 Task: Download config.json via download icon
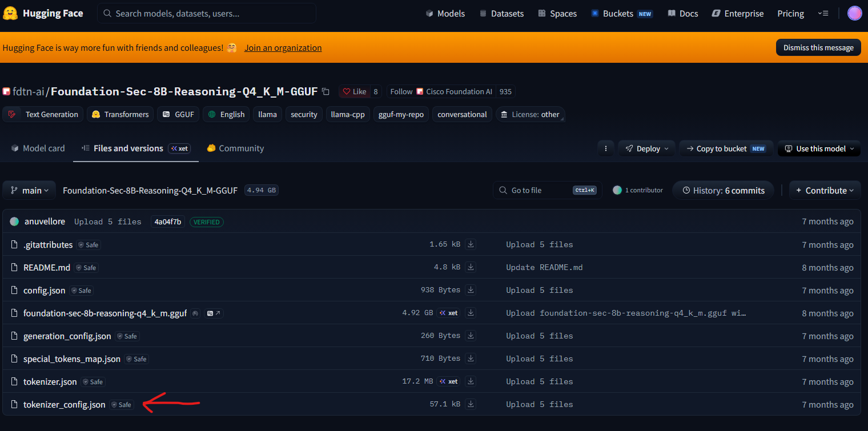[471, 290]
